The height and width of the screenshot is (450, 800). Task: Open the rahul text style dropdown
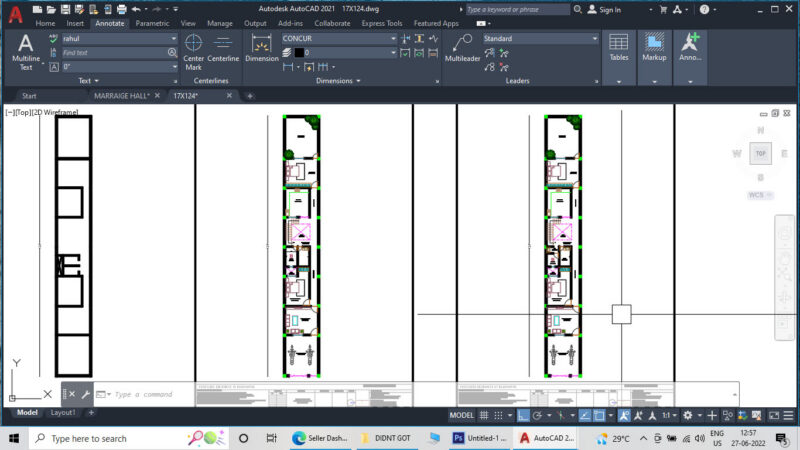[x=173, y=38]
